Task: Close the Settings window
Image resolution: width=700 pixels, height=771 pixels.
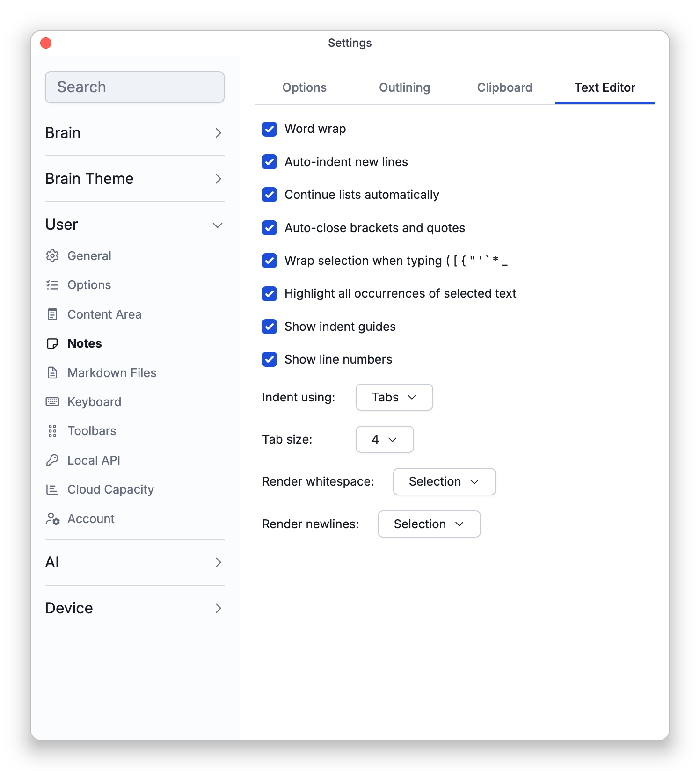Action: click(46, 43)
